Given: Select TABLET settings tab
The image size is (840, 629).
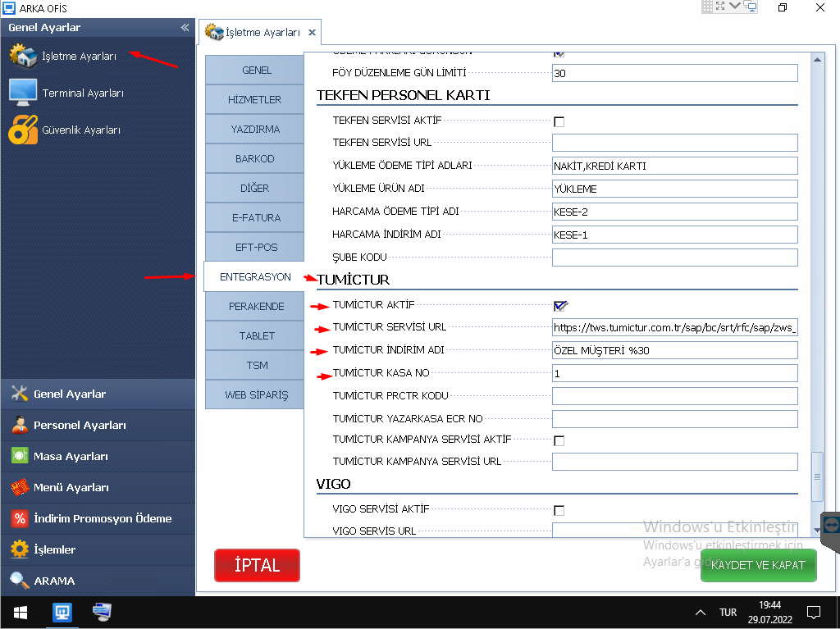Looking at the screenshot, I should [x=255, y=335].
